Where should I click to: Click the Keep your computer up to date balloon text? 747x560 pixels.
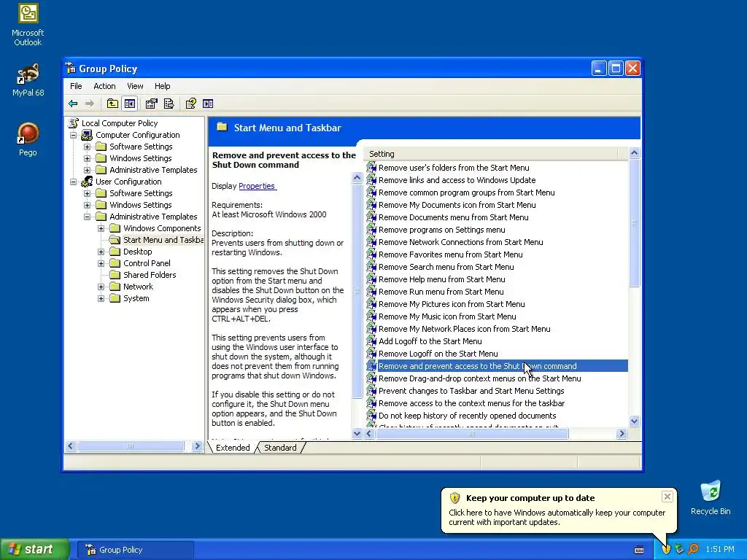pyautogui.click(x=557, y=517)
